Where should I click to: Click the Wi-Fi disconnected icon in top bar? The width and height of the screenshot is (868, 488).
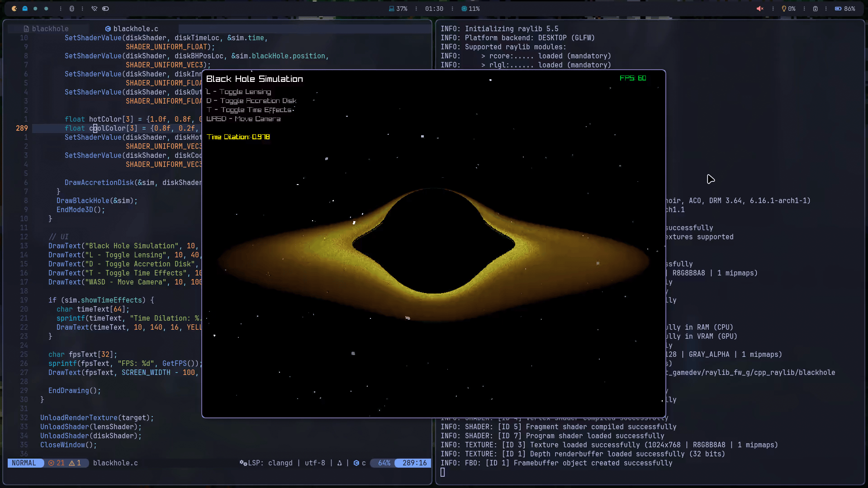94,9
